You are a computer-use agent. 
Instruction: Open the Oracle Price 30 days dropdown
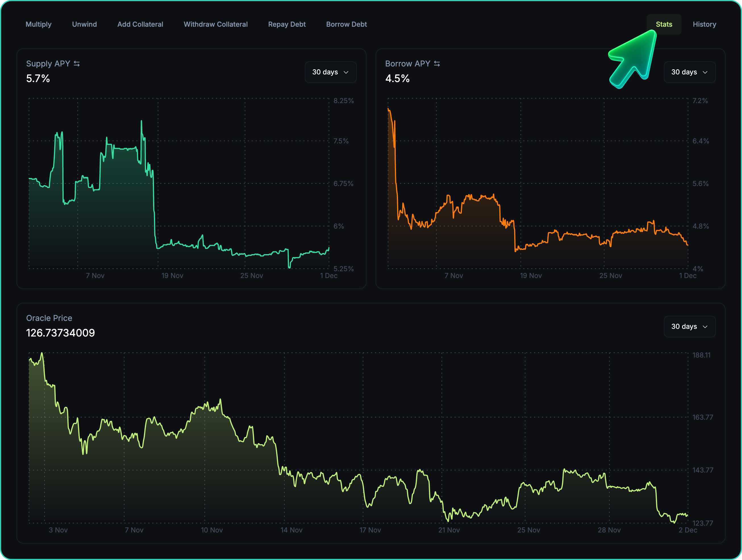[x=690, y=327]
